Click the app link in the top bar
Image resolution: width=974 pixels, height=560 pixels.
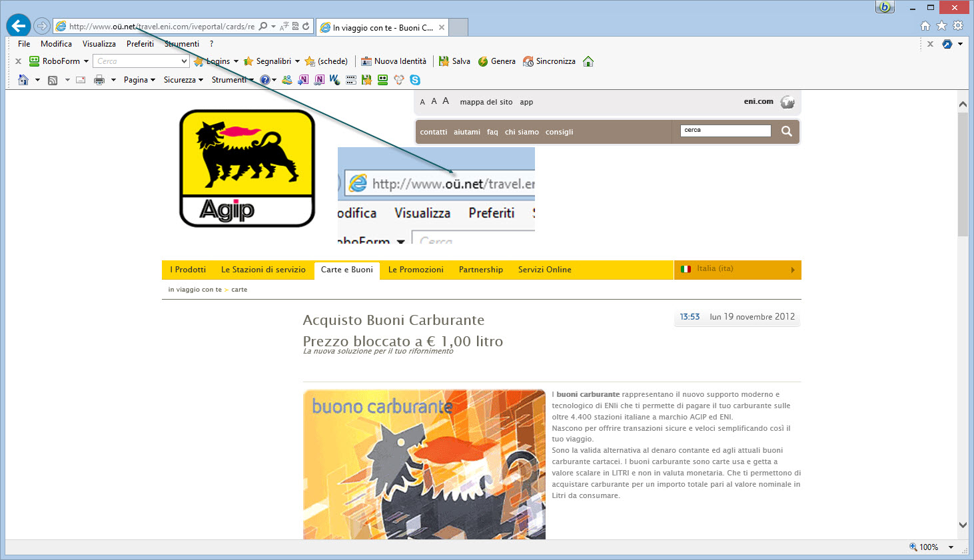click(x=526, y=102)
